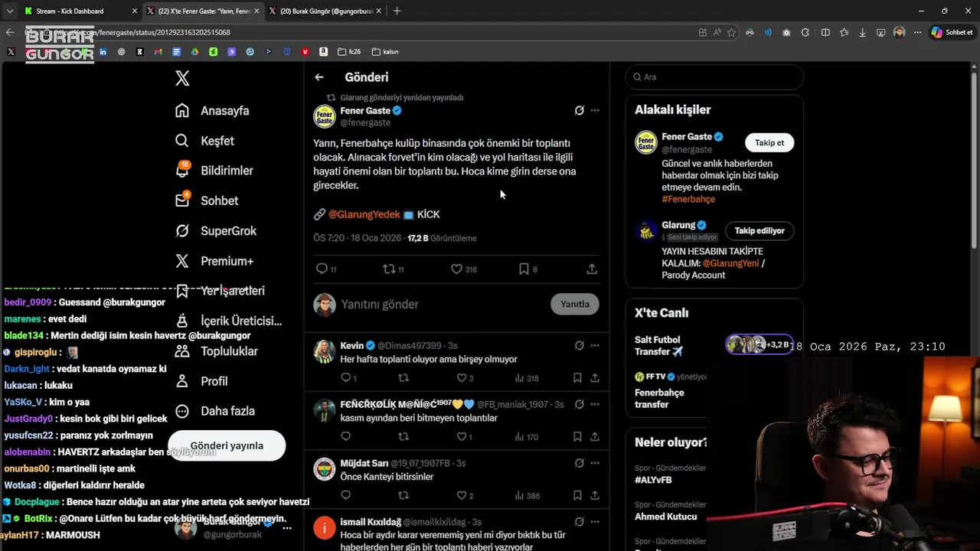Open the @GlarungYedek link in post

(364, 214)
